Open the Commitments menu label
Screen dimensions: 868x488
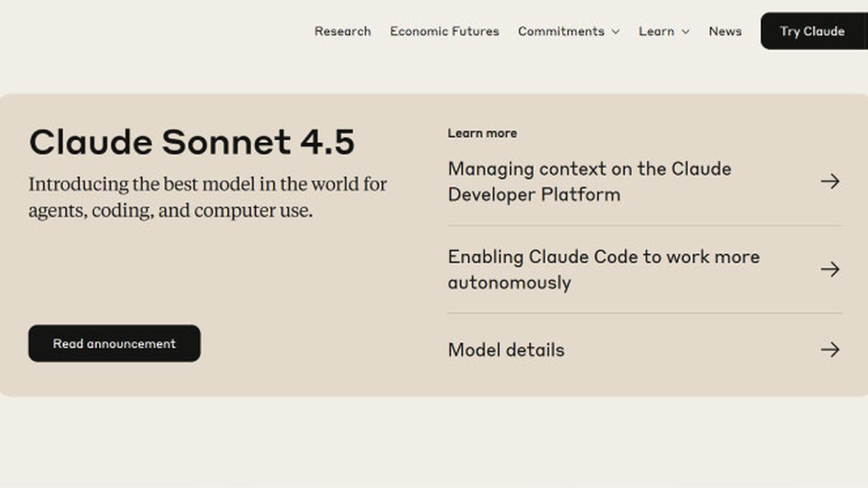561,31
